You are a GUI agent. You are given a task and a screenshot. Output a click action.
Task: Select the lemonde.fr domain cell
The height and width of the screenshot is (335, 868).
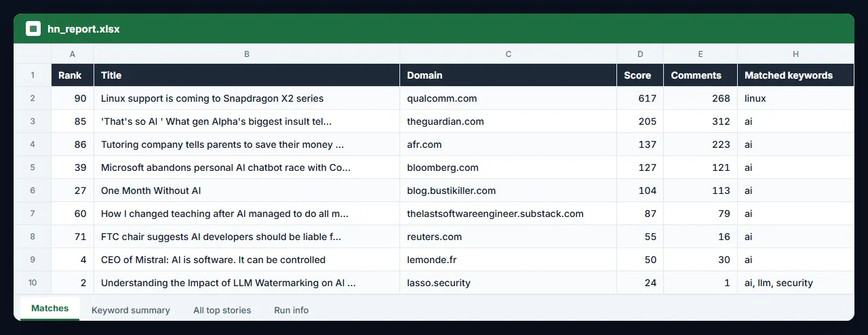(x=508, y=260)
